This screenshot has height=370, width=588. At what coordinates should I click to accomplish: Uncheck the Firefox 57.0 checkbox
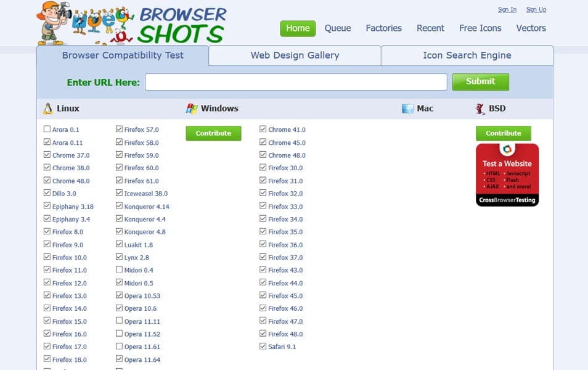click(x=119, y=129)
